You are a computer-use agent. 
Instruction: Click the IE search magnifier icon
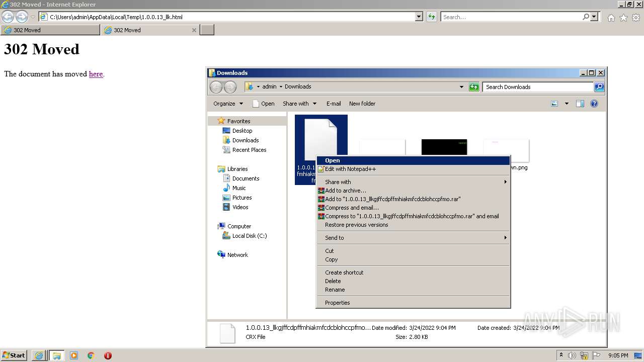(586, 17)
